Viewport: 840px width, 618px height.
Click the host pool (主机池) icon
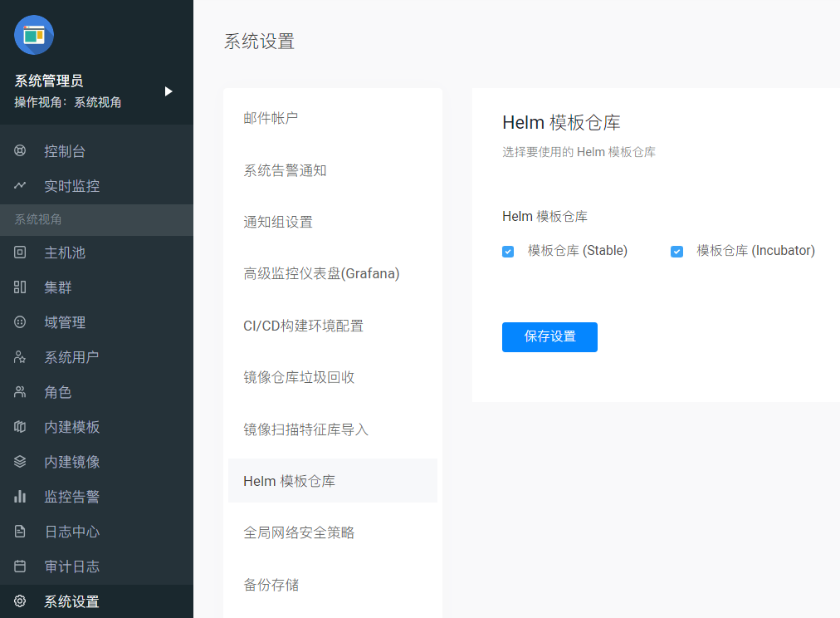point(20,253)
